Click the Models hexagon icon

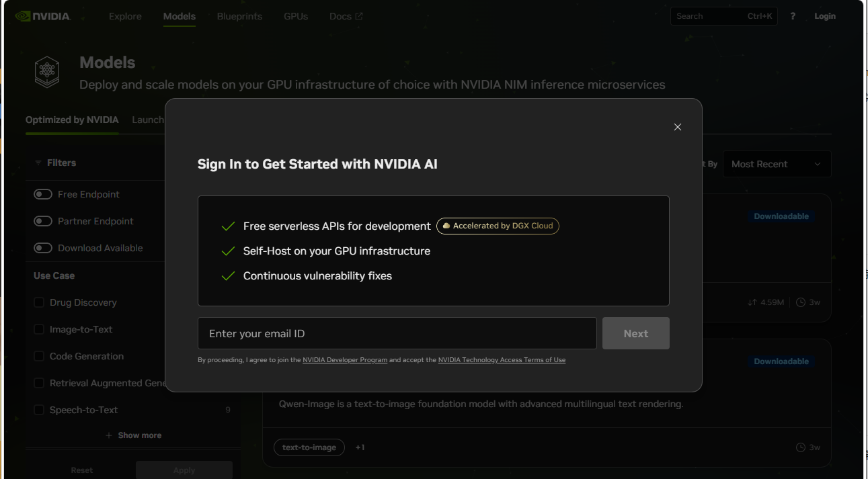coord(47,72)
